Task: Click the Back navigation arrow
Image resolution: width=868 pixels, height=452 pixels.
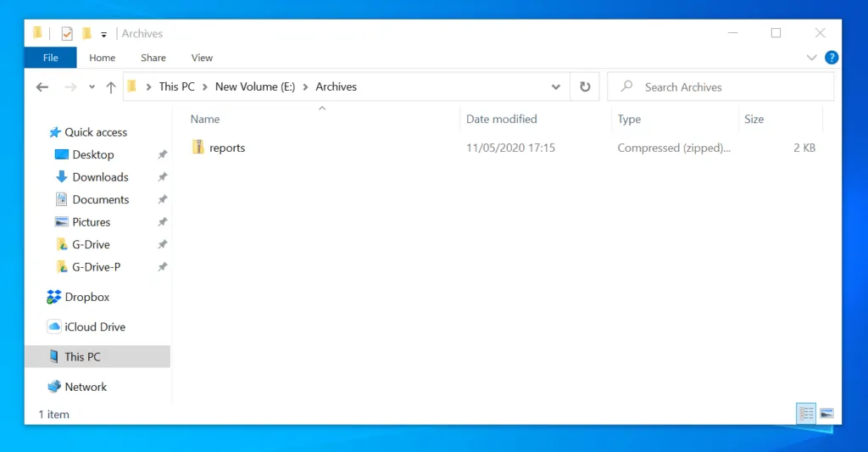Action: pos(42,87)
